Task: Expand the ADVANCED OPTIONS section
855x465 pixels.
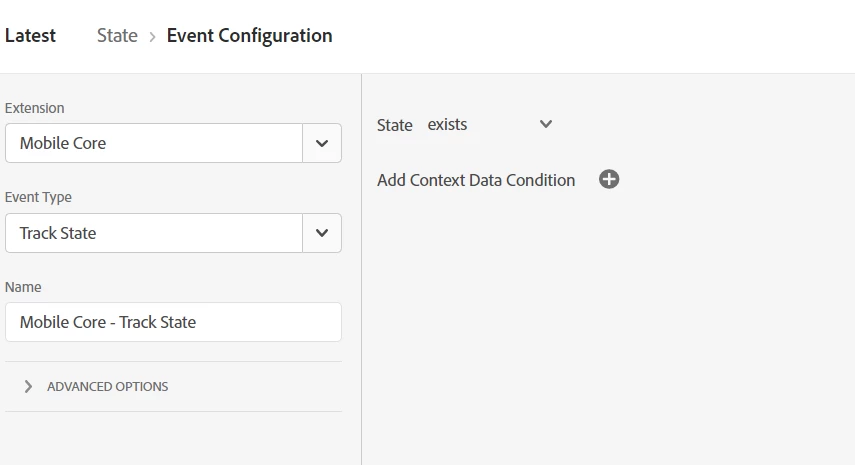Action: click(x=107, y=386)
